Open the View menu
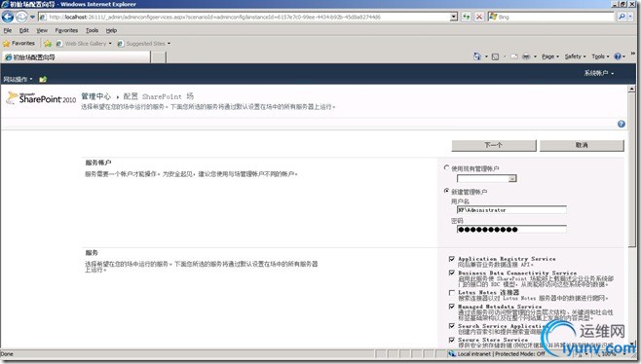The height and width of the screenshot is (364, 641). pyautogui.click(x=42, y=30)
